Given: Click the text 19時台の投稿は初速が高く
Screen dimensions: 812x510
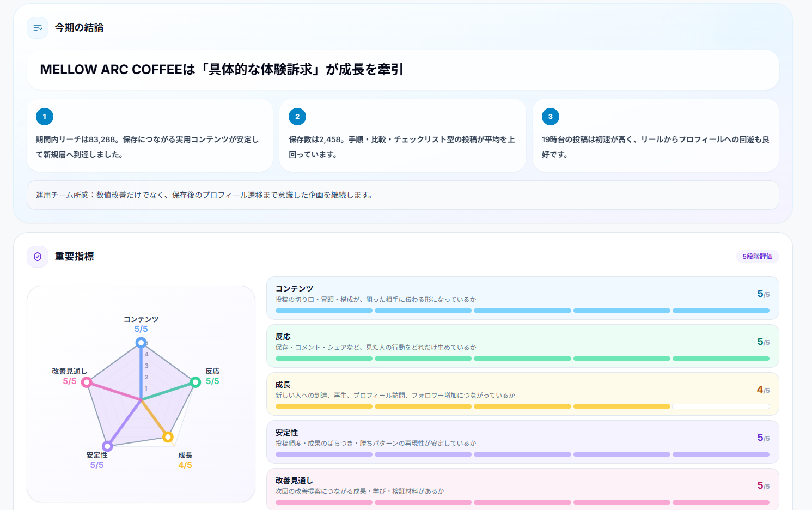Looking at the screenshot, I should pos(587,139).
